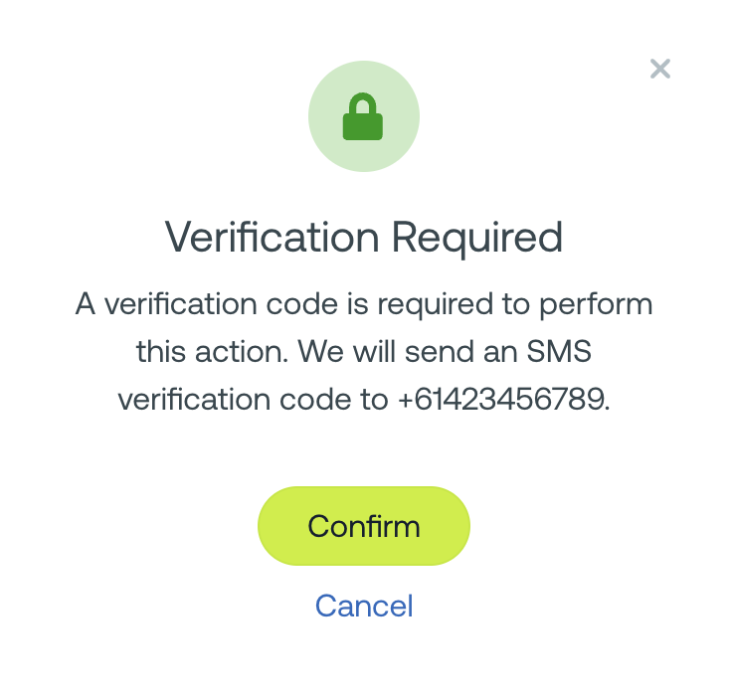Viewport: 730px width, 700px height.
Task: Click the word 'Required' in the title
Action: [477, 239]
